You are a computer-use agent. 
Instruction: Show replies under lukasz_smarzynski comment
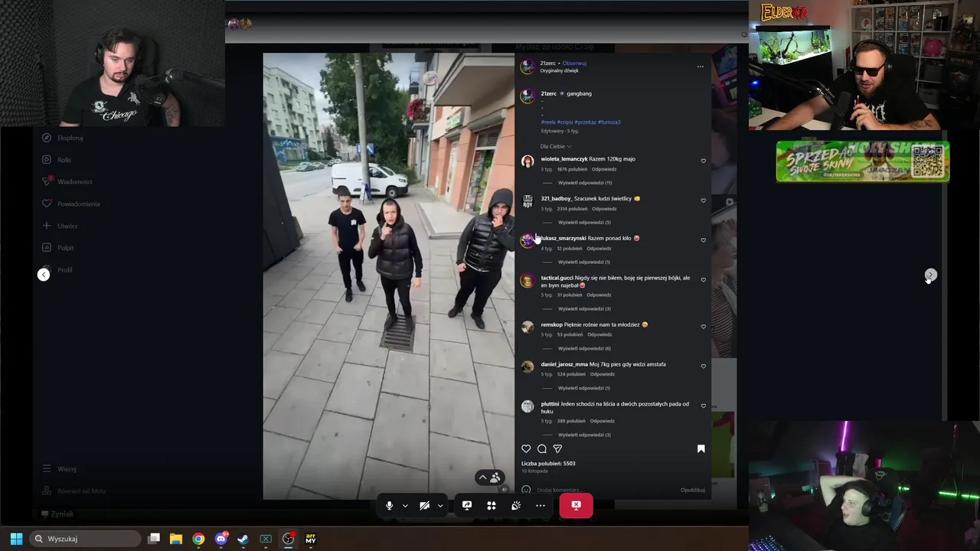[584, 262]
